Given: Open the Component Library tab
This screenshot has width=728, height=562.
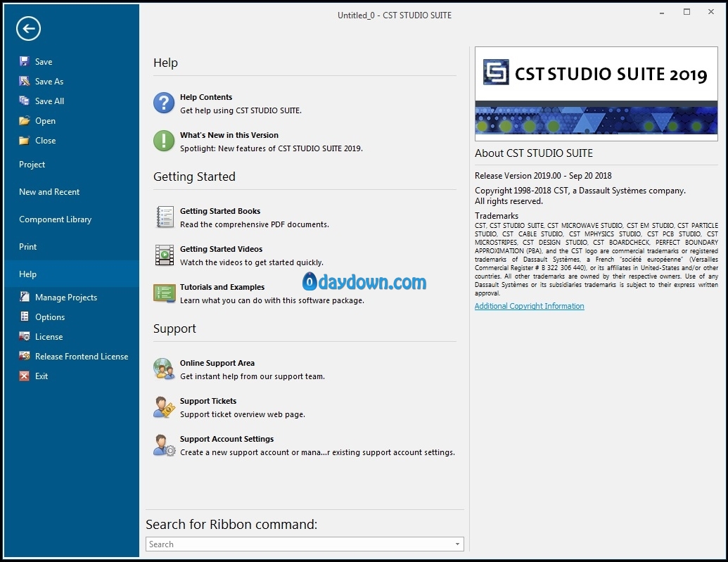Looking at the screenshot, I should coord(56,219).
